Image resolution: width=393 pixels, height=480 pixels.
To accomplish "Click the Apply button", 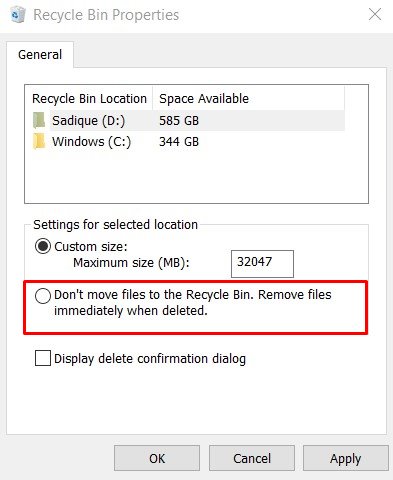I will tap(346, 458).
